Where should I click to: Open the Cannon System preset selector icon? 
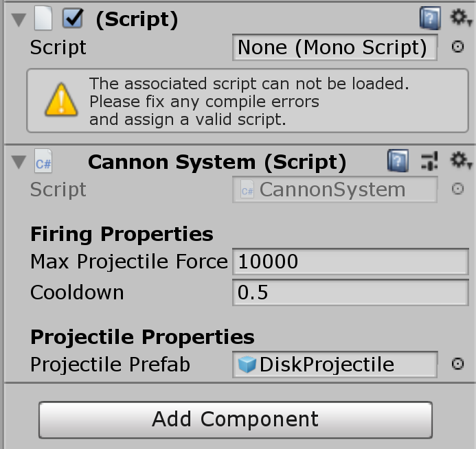429,162
